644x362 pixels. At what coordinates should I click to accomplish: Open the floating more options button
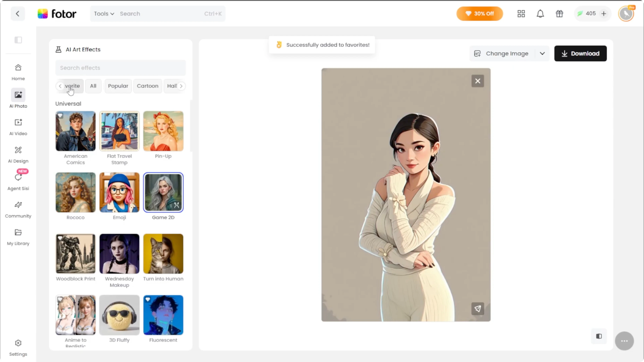click(x=624, y=341)
